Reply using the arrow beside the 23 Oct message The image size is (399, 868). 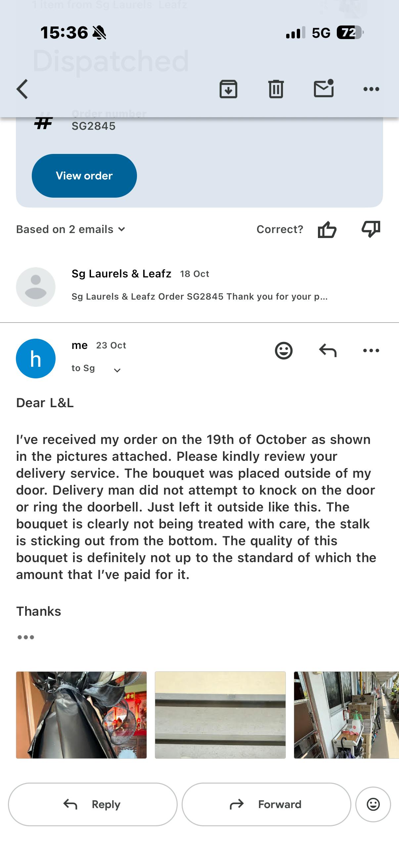[328, 351]
